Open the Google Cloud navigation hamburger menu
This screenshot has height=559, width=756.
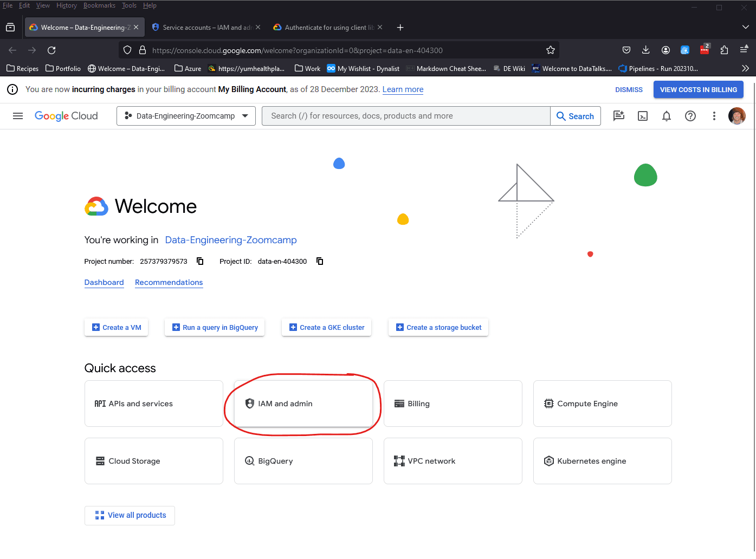click(18, 116)
